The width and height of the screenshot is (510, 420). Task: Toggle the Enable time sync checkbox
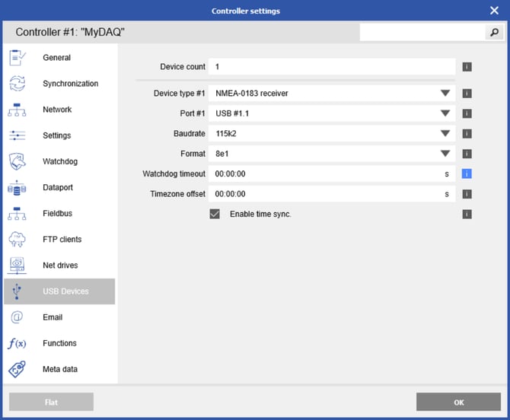pyautogui.click(x=215, y=214)
